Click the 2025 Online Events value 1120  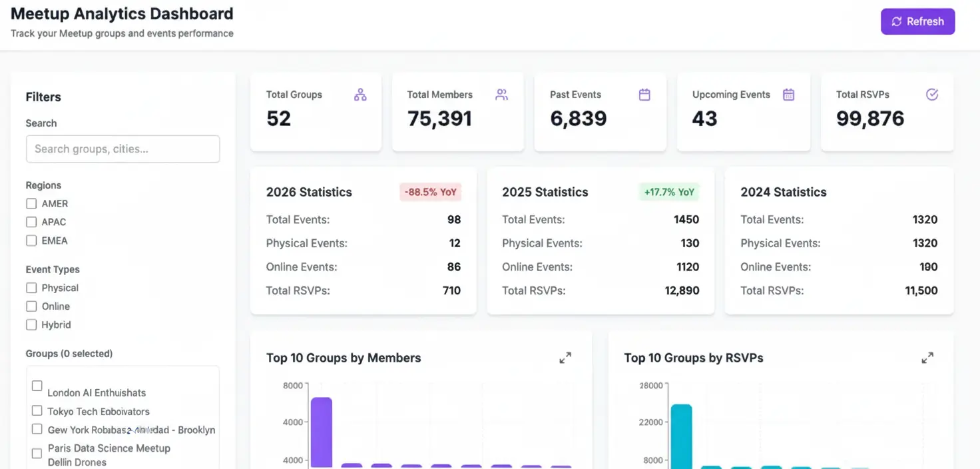click(688, 267)
